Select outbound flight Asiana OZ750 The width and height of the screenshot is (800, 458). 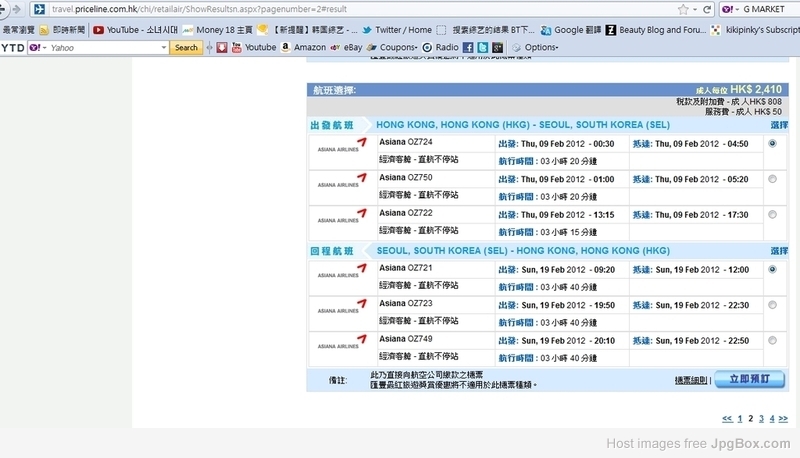point(772,179)
